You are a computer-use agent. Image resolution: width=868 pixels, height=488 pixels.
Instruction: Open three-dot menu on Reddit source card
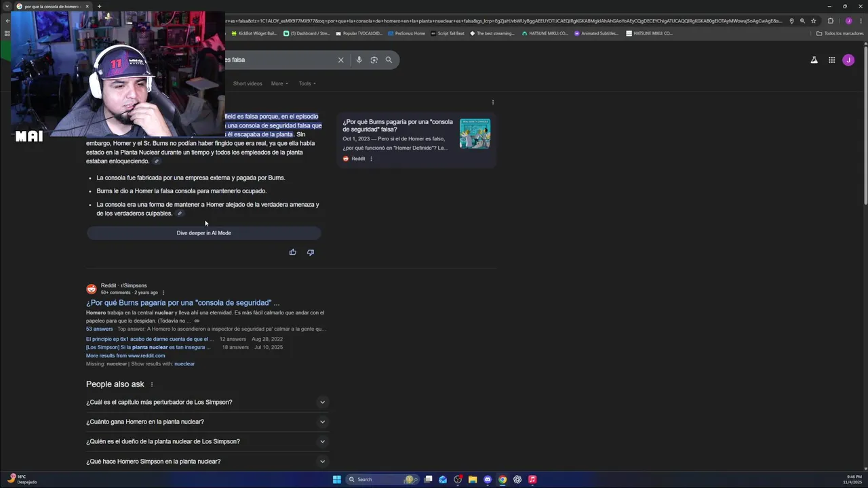[371, 159]
